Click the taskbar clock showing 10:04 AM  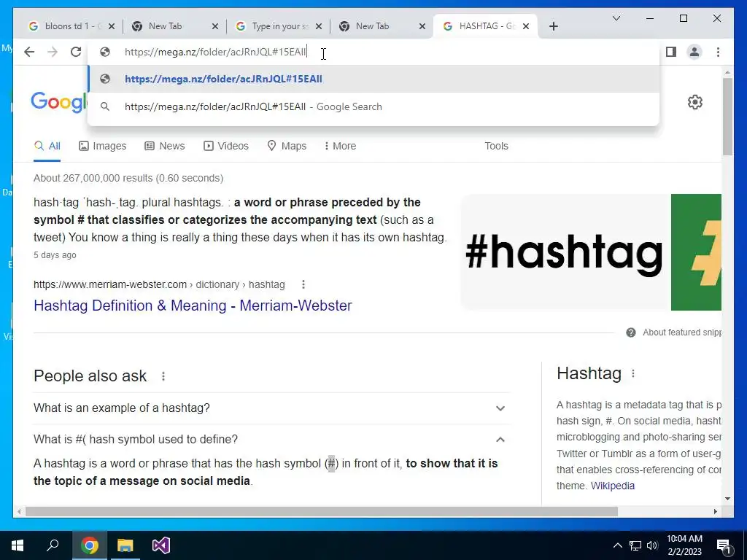point(684,545)
